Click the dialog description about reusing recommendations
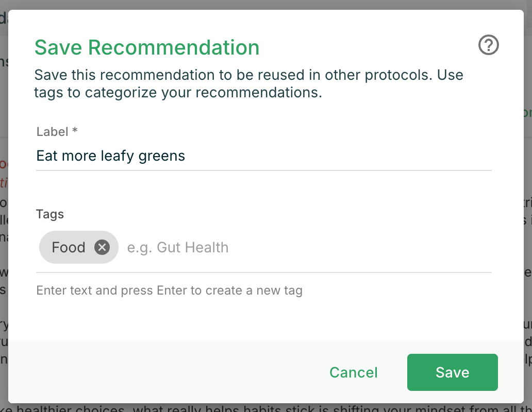The height and width of the screenshot is (412, 532). coord(248,83)
